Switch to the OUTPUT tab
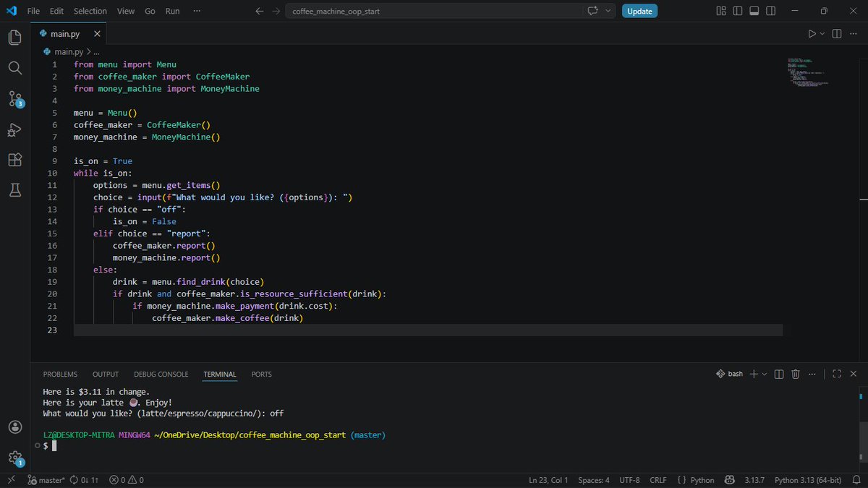 click(x=106, y=374)
